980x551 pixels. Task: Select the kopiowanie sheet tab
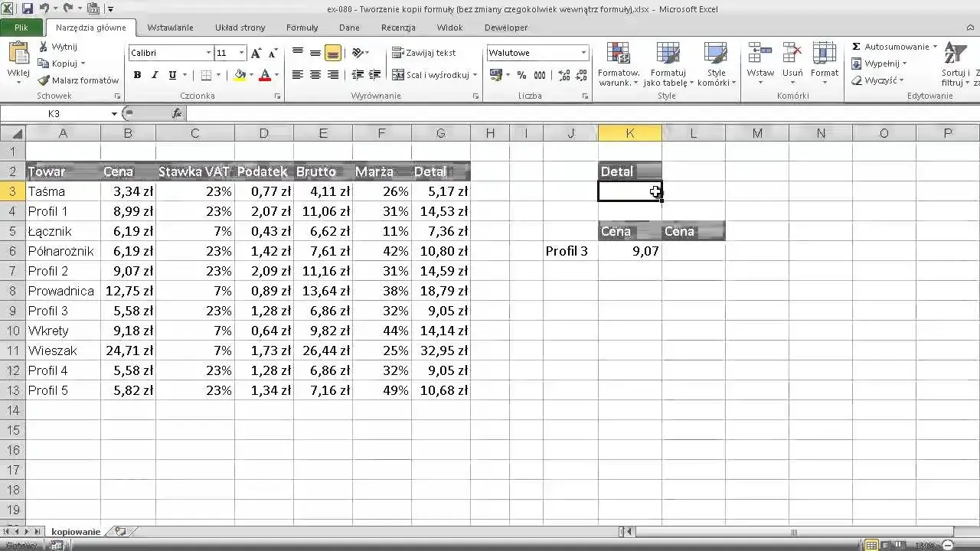click(76, 531)
